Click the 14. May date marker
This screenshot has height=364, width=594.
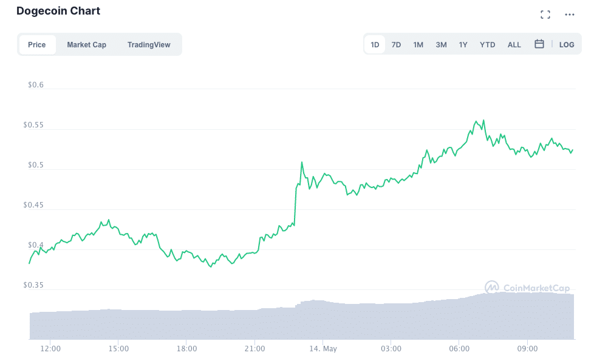(323, 349)
